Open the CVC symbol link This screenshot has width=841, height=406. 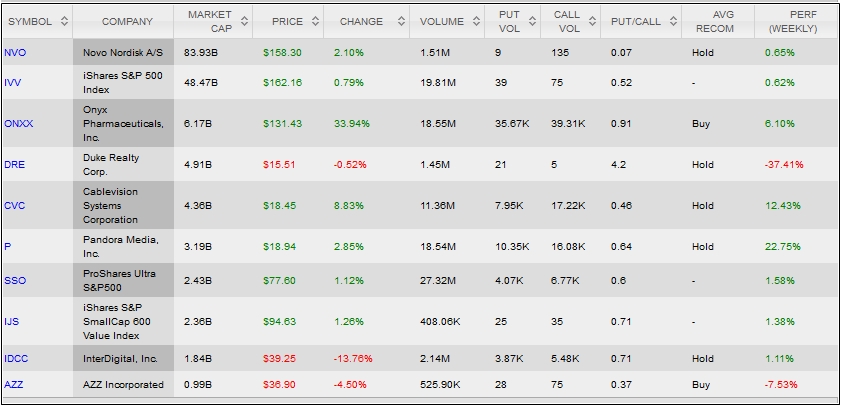point(14,205)
